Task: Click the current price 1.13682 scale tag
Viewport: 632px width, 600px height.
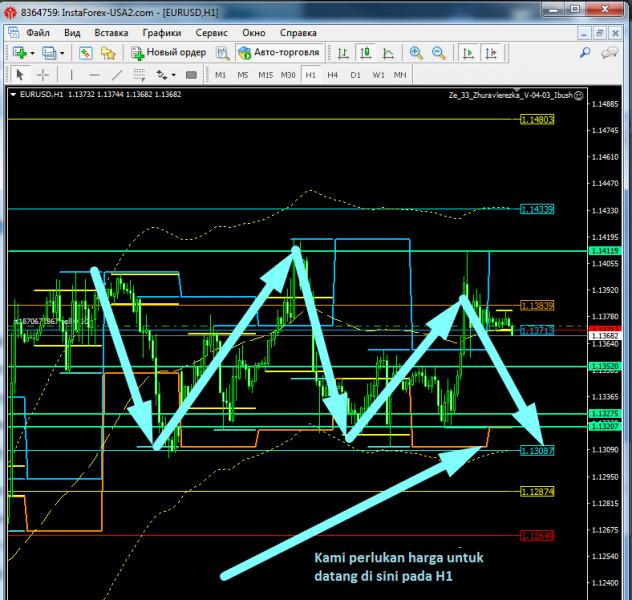Action: point(606,336)
